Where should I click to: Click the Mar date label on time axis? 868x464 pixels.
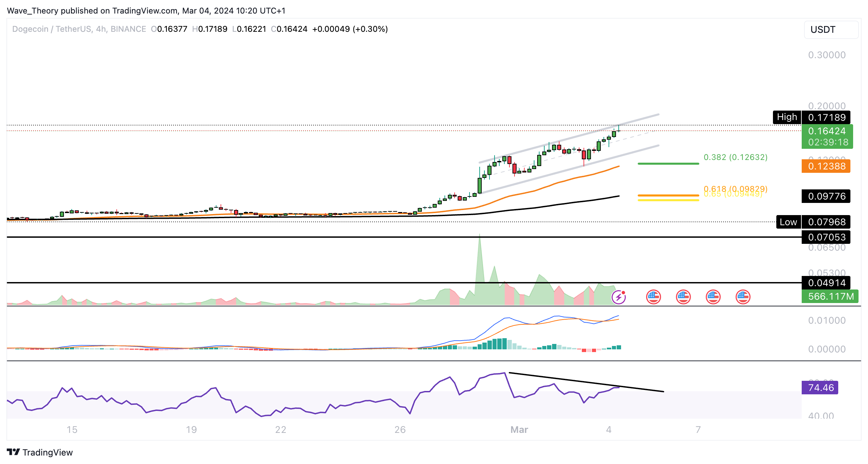519,430
